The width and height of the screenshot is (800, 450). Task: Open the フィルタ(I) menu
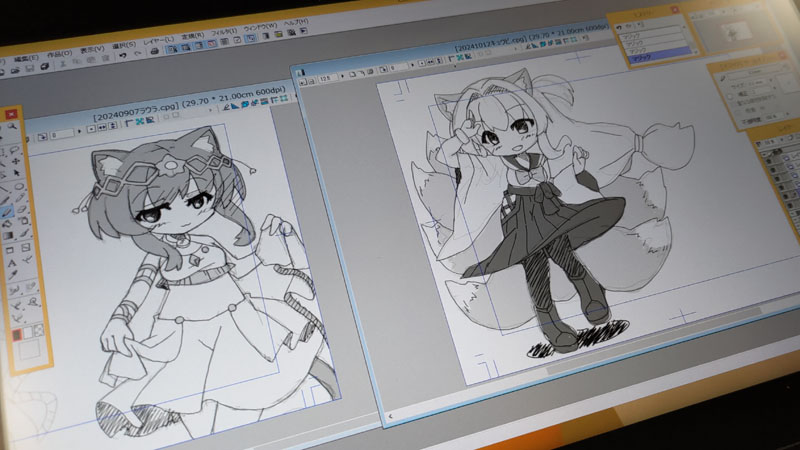pos(224,32)
